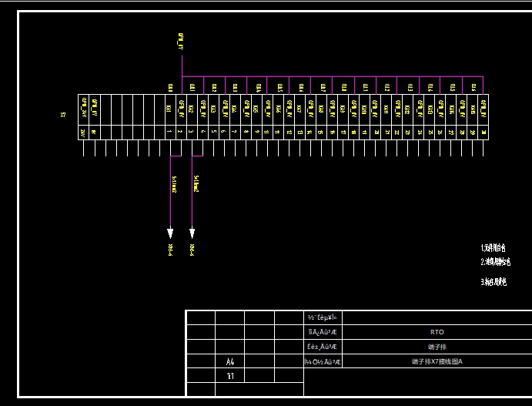Select terminal number 3 cell

pos(192,132)
